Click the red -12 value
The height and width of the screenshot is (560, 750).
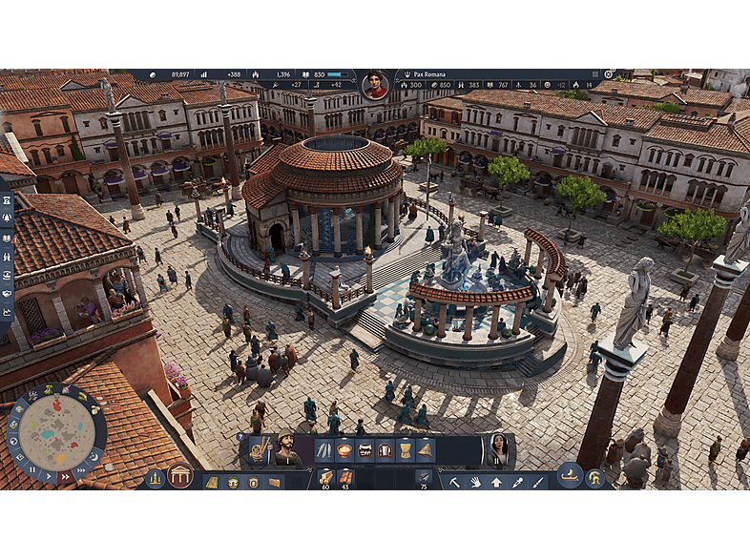[561, 85]
